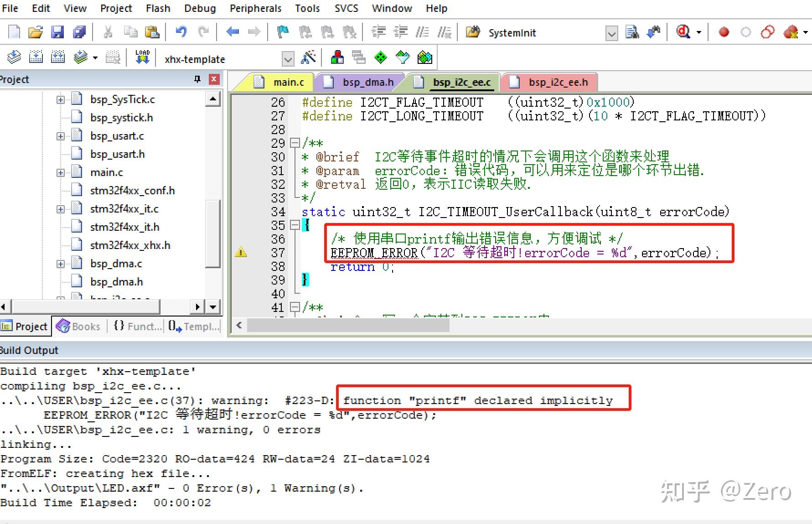The width and height of the screenshot is (812, 524).
Task: Save all open files
Action: point(80,32)
